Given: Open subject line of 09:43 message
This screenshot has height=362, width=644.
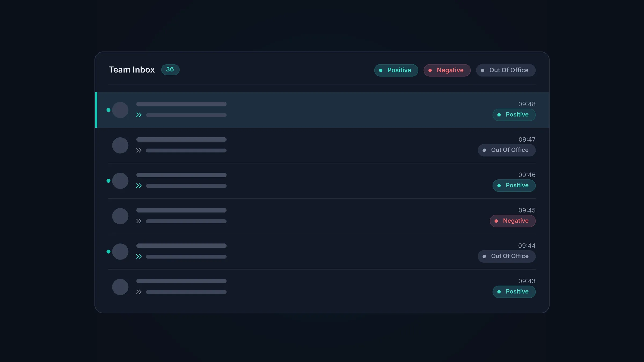Looking at the screenshot, I should 181,281.
